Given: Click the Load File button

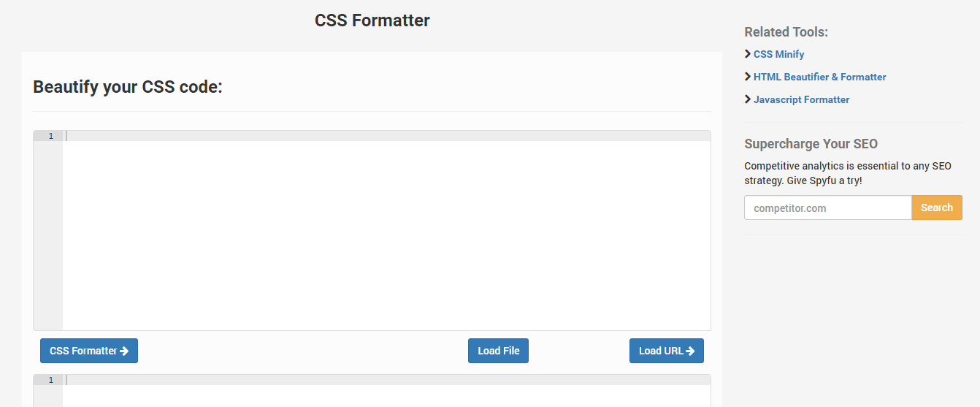Looking at the screenshot, I should (x=498, y=351).
